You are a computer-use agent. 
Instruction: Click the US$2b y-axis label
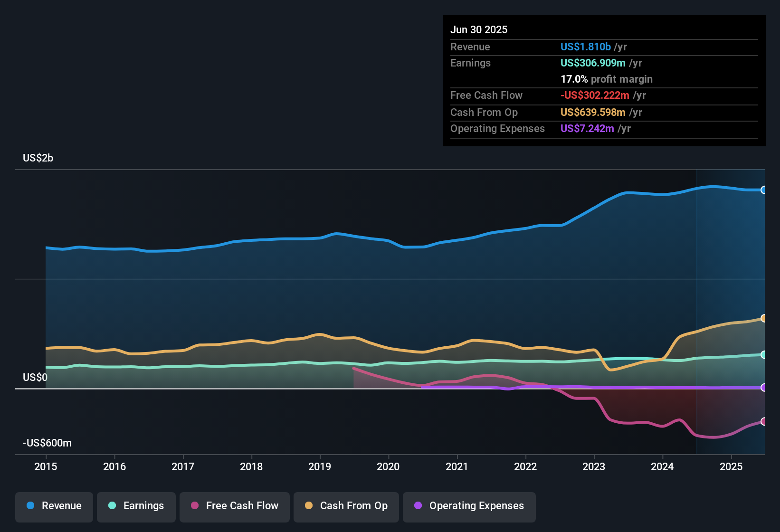[x=38, y=158]
